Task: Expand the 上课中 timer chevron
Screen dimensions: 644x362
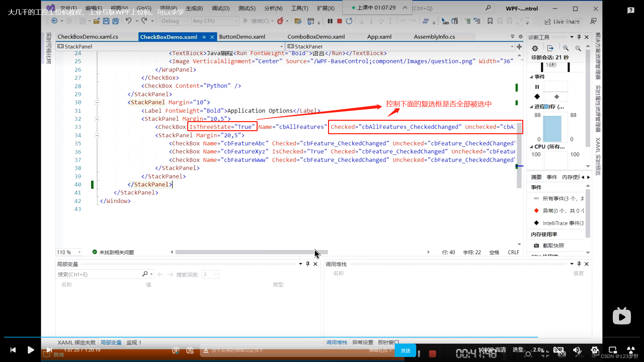Action: click(405, 7)
